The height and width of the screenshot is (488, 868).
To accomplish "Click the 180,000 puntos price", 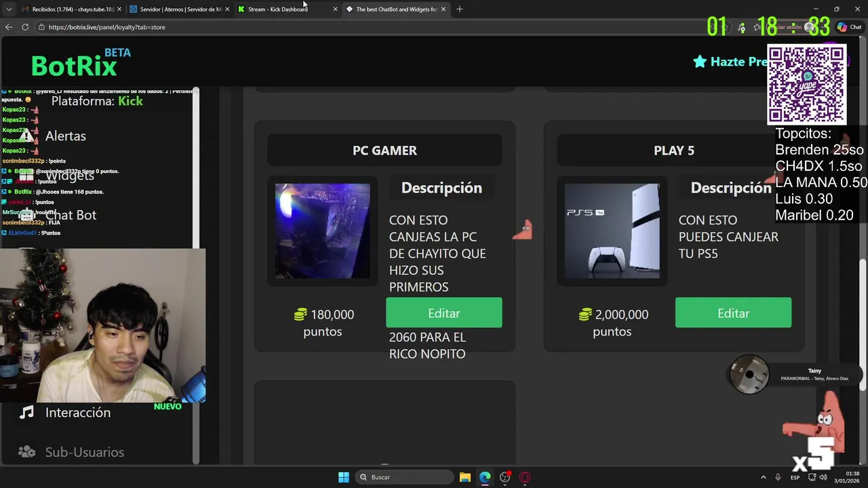I will (323, 323).
